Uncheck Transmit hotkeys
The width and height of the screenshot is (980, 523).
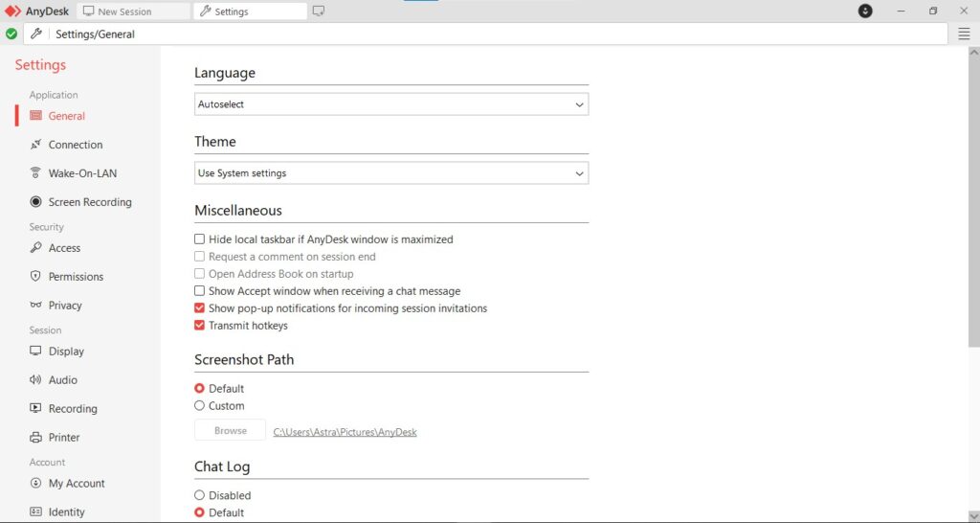coord(199,326)
